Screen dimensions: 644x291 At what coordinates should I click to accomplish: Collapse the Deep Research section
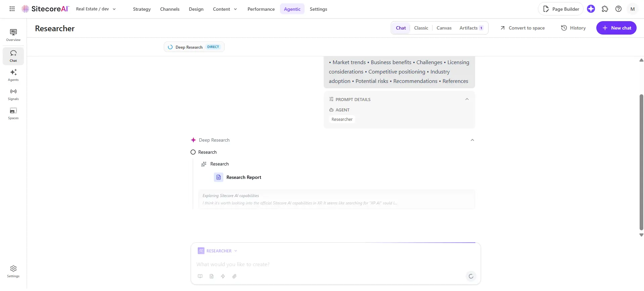pyautogui.click(x=472, y=140)
